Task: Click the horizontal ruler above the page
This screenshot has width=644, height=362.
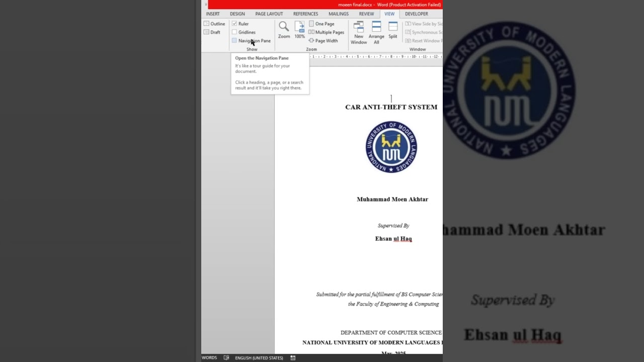Action: point(376,57)
